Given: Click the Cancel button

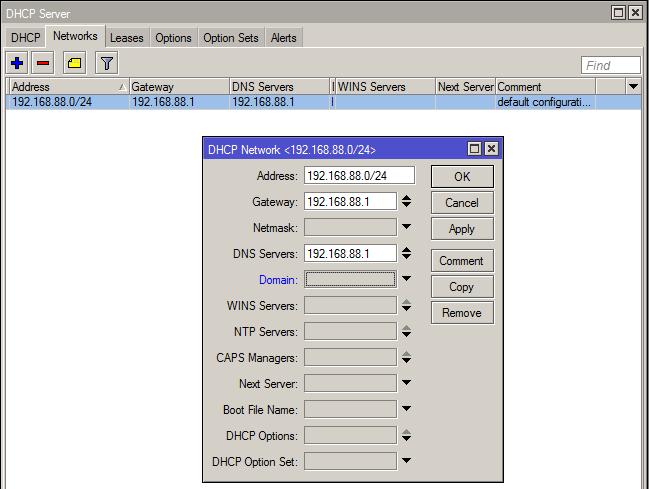Looking at the screenshot, I should 462,203.
